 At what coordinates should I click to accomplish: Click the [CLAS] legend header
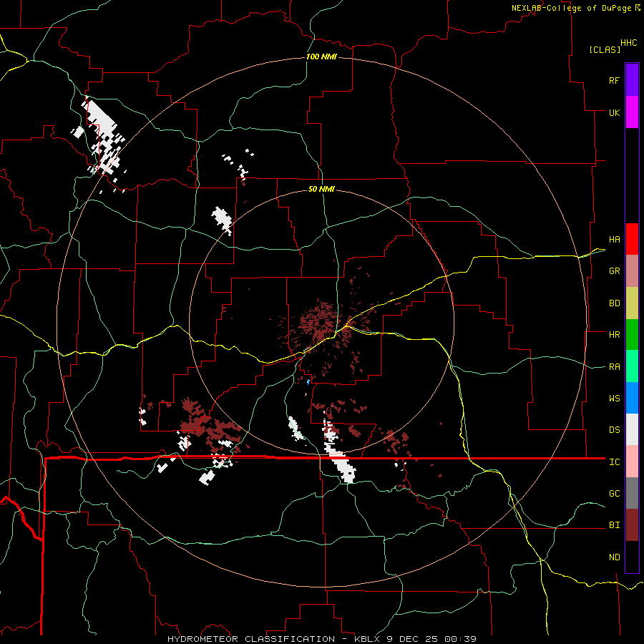point(605,50)
